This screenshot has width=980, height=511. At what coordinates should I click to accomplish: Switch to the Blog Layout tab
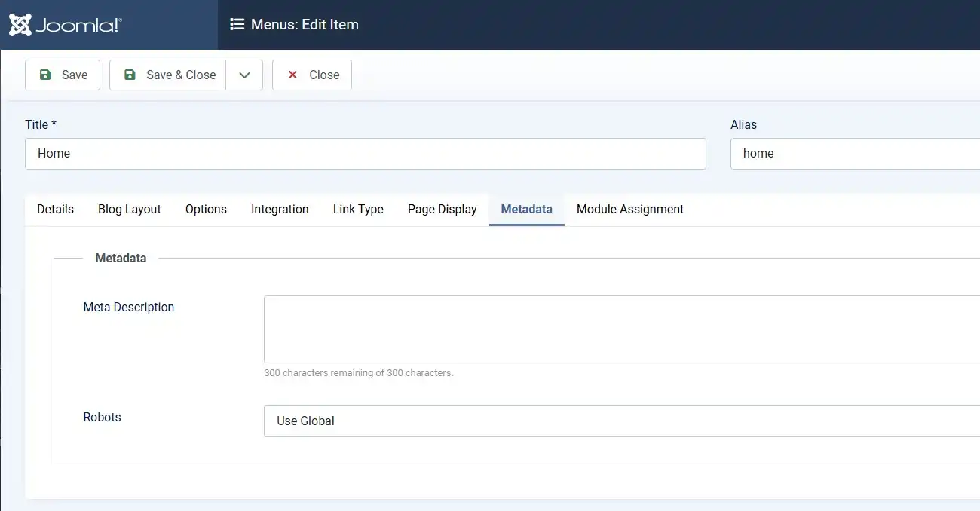(x=130, y=209)
